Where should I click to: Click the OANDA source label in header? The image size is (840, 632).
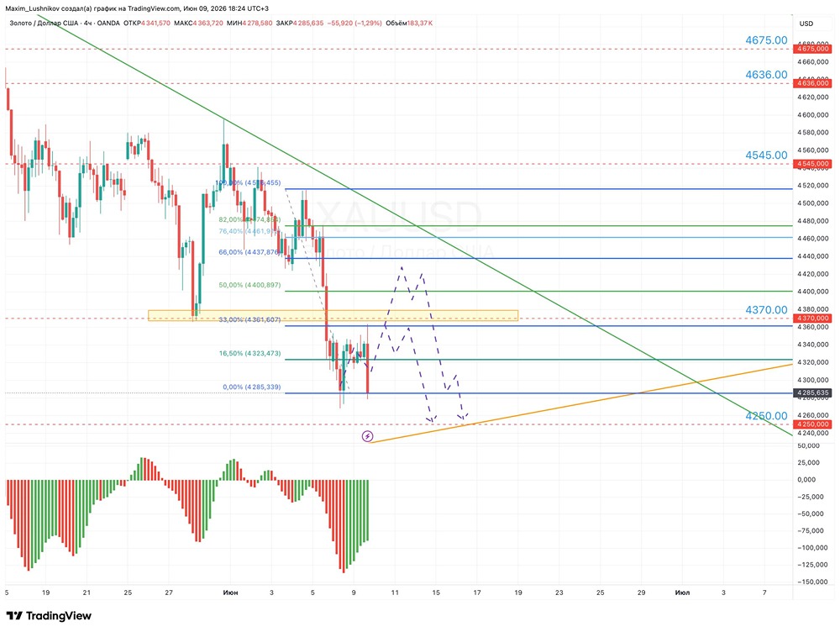(108, 24)
